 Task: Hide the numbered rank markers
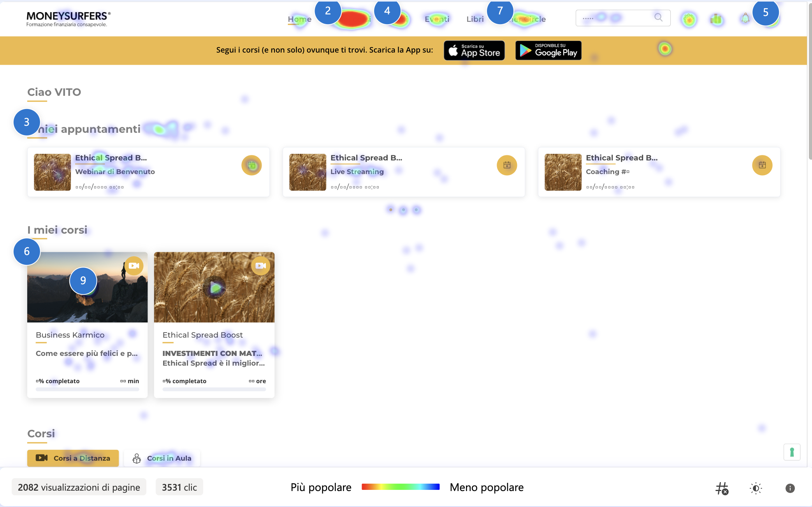[722, 488]
